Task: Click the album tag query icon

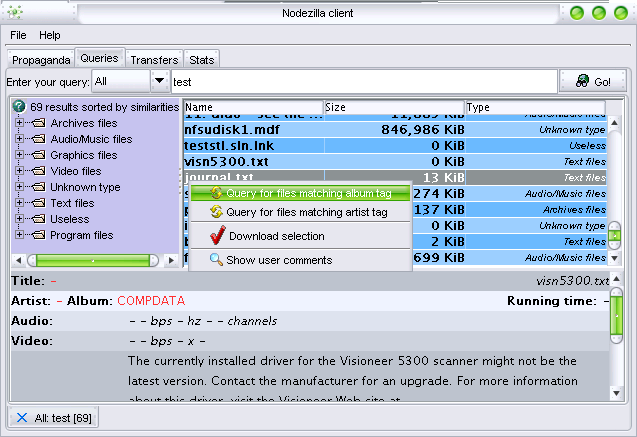Action: (216, 193)
